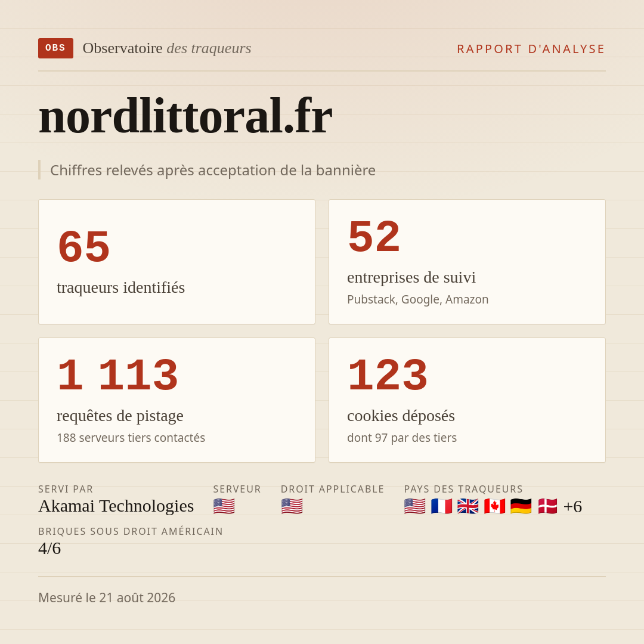Screen dimensions: 644x644
Task: Click the PAYS DES TRAQUEURS label
Action: tap(463, 489)
